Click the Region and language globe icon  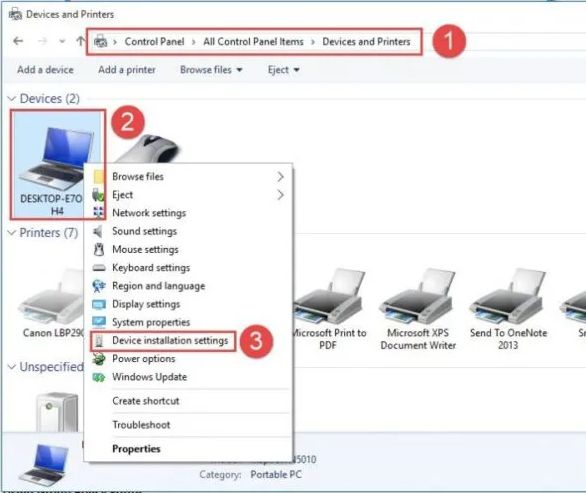99,286
